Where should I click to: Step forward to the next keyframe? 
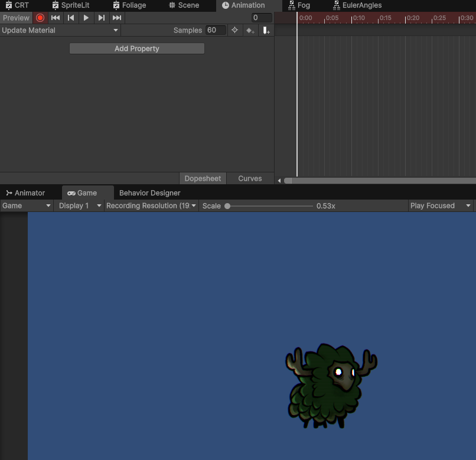[101, 18]
